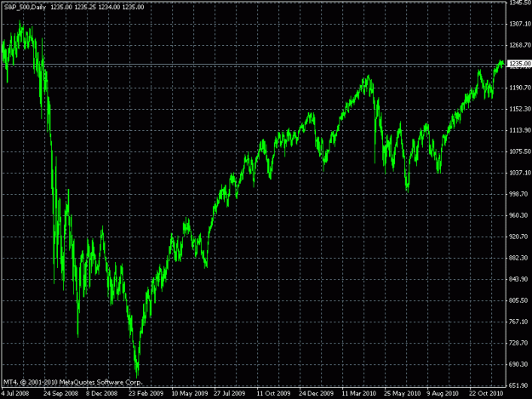Click the date label 10 May 2009
The image size is (532, 399).
tap(189, 394)
